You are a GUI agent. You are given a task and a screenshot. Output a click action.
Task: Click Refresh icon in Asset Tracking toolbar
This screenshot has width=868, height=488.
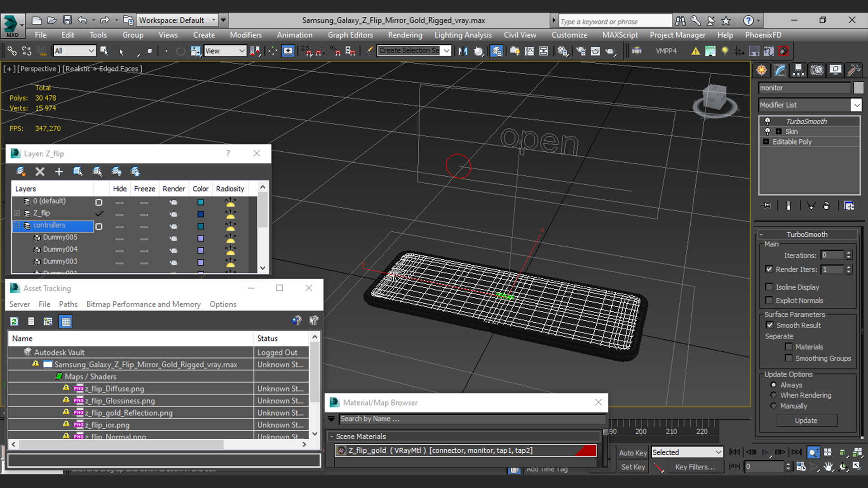click(x=14, y=321)
